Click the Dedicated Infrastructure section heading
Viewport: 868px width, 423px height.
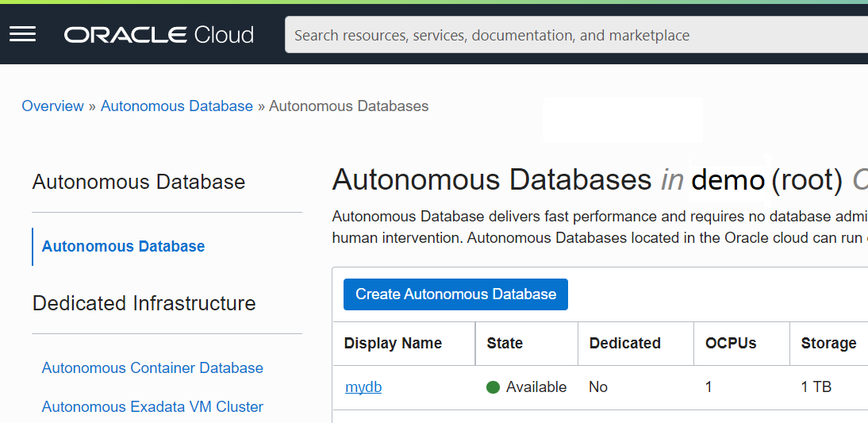(x=144, y=303)
